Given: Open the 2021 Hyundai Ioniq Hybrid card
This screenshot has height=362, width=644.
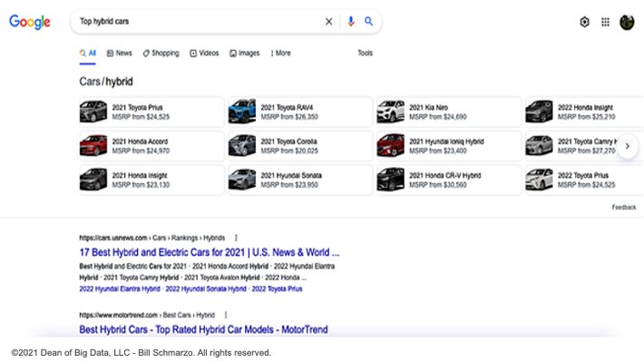Looking at the screenshot, I should [x=449, y=146].
